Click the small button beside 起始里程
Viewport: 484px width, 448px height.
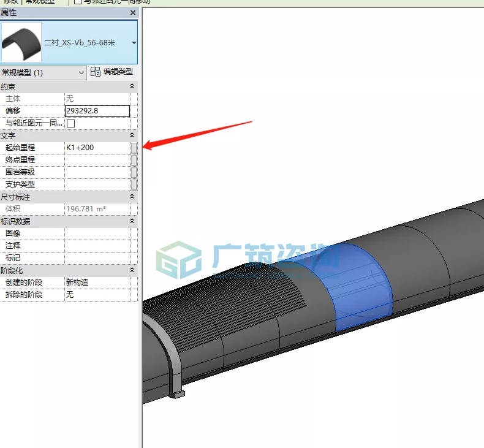coord(134,148)
